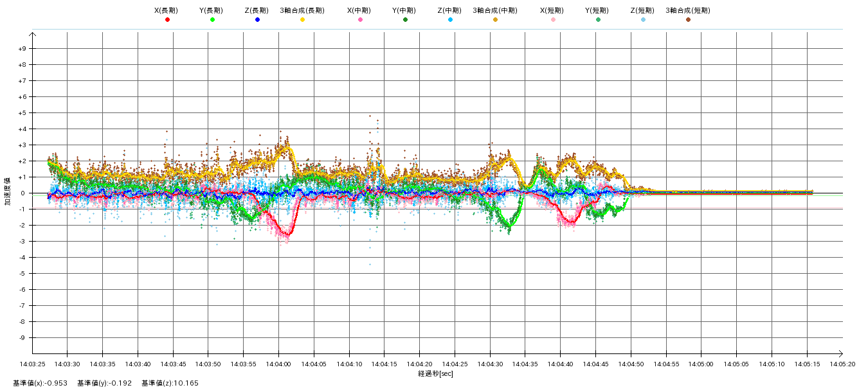868x392 pixels.
Task: Click the red X(長期) legend dot
Action: pyautogui.click(x=167, y=20)
